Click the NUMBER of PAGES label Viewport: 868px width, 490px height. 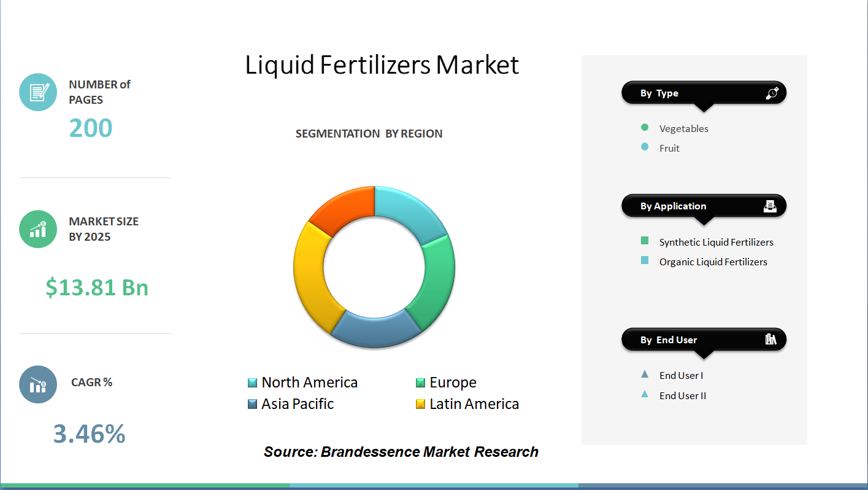click(99, 92)
